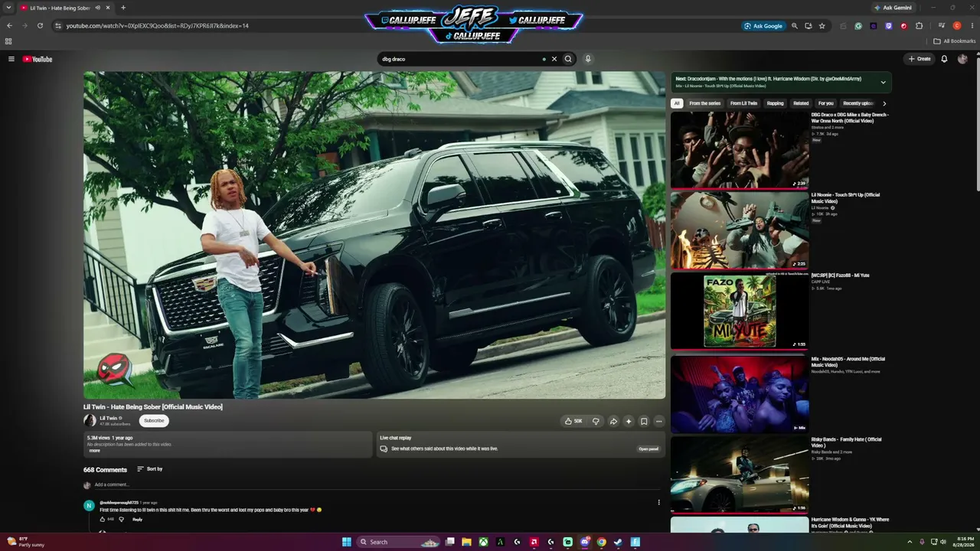Viewport: 980px width, 551px height.
Task: Go back to the previous page
Action: (x=9, y=25)
